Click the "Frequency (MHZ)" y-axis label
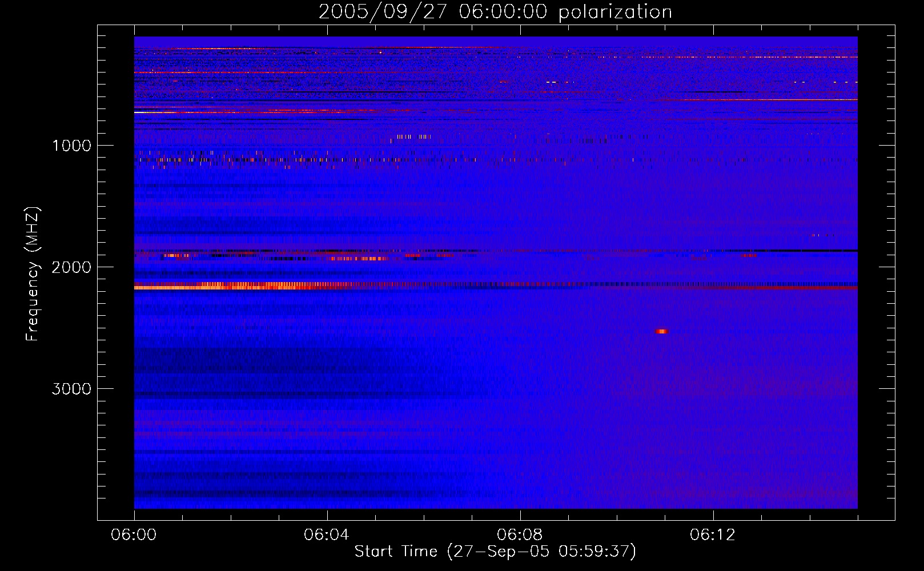 [x=33, y=275]
